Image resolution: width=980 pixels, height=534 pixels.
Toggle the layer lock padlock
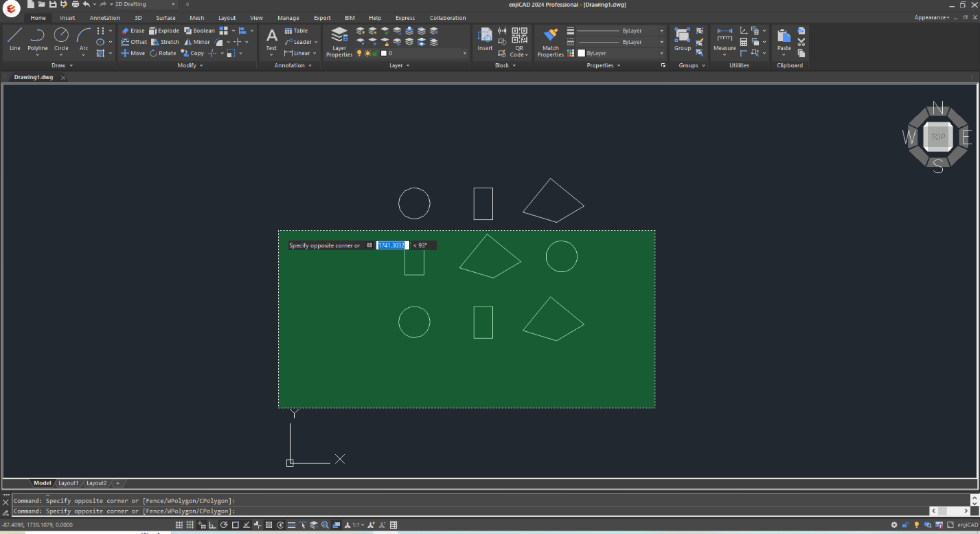point(376,53)
